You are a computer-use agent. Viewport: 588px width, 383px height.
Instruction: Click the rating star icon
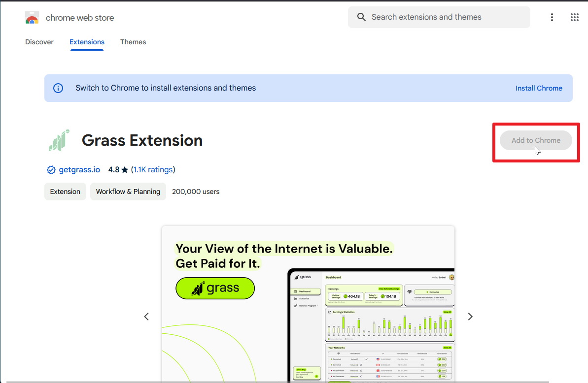tap(125, 170)
